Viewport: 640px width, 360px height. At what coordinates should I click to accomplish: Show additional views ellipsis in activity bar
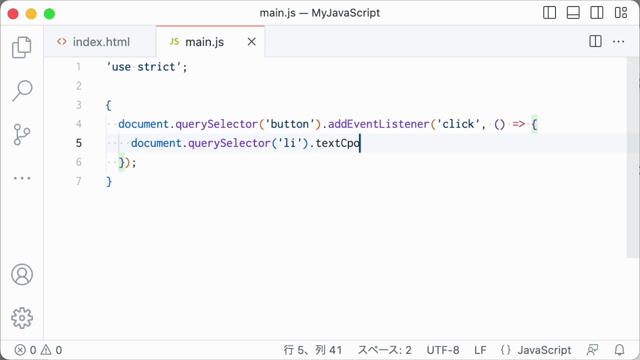pos(22,178)
